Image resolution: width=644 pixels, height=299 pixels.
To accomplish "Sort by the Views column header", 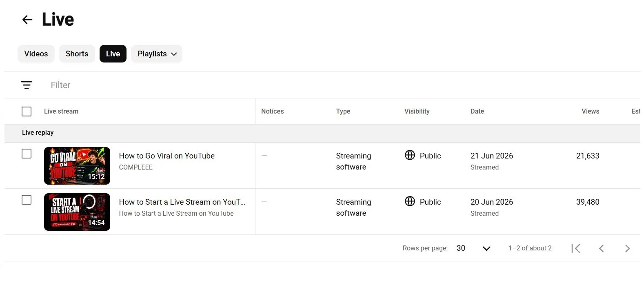I will tap(591, 111).
